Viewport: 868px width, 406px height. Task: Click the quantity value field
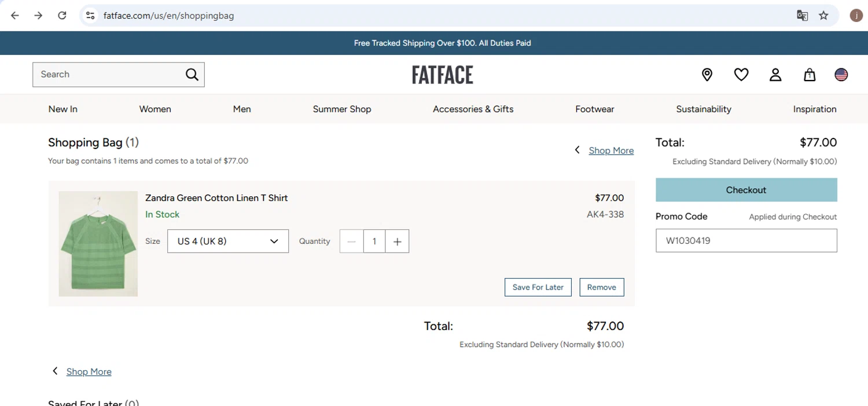[x=374, y=242]
